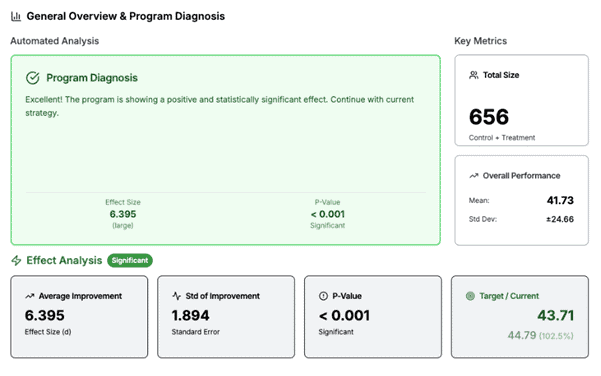Click the P-Value Significant value in diagnosis panel

tap(328, 214)
